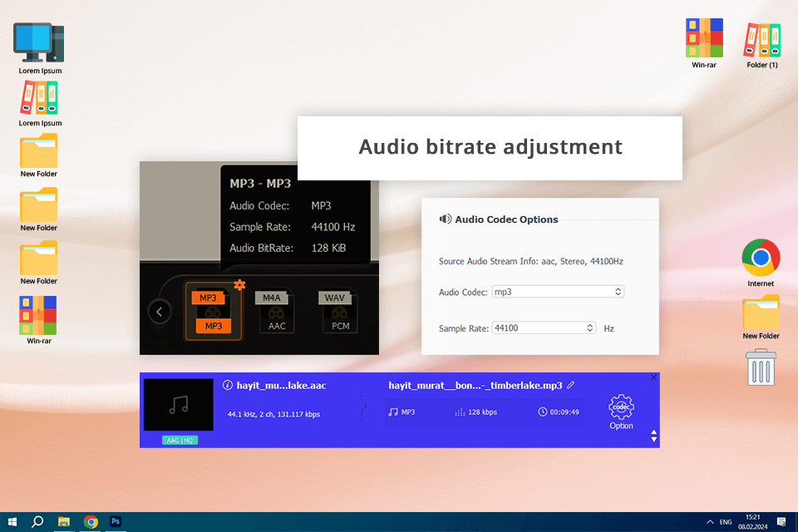The width and height of the screenshot is (798, 532).
Task: Open the Windows Start menu
Action: click(x=12, y=522)
